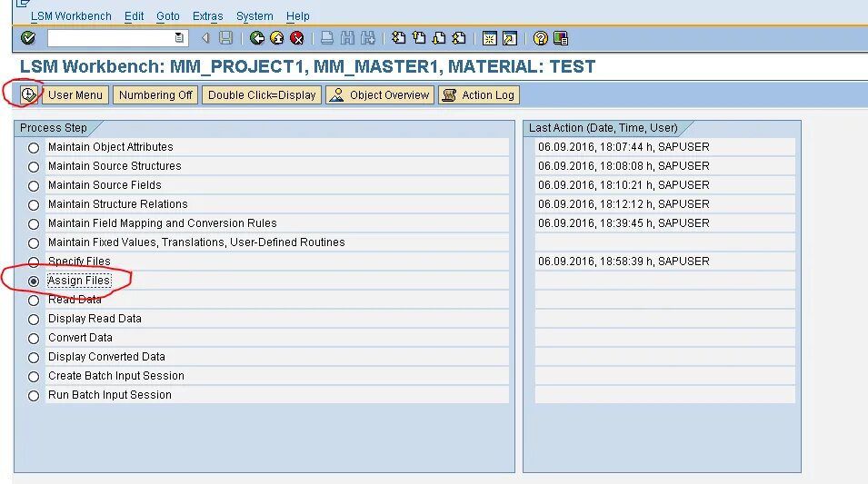Click the '06.09.2016, 18:07:44 h, SAPUSER' entry
This screenshot has width=868, height=484.
point(624,146)
